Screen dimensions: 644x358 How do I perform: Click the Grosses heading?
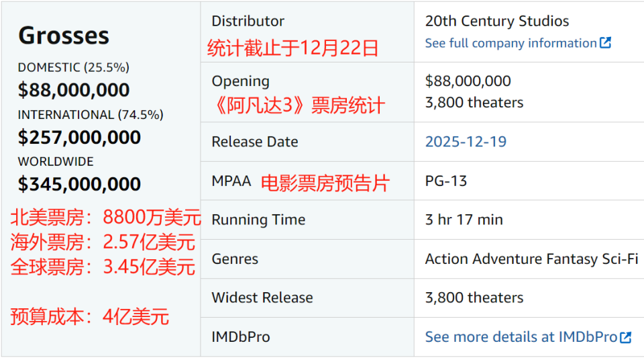[64, 36]
